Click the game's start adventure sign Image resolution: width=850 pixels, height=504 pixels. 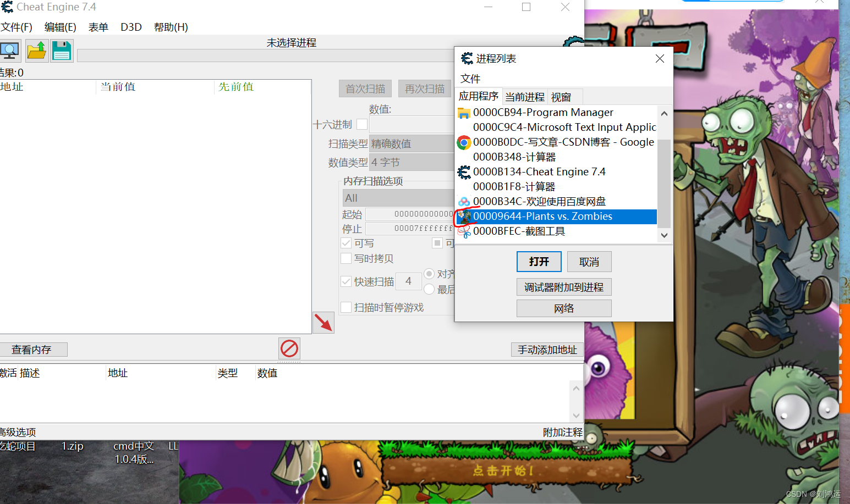(503, 470)
